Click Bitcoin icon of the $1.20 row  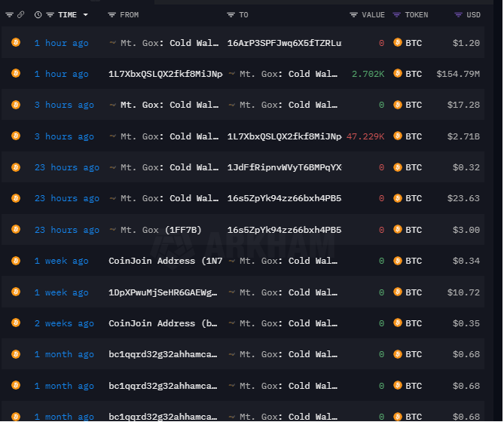click(16, 42)
